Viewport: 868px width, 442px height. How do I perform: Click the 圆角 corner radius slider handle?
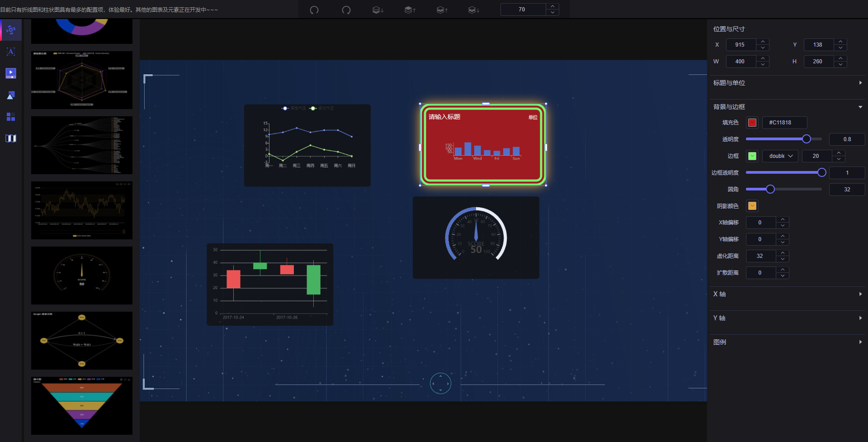(x=770, y=189)
